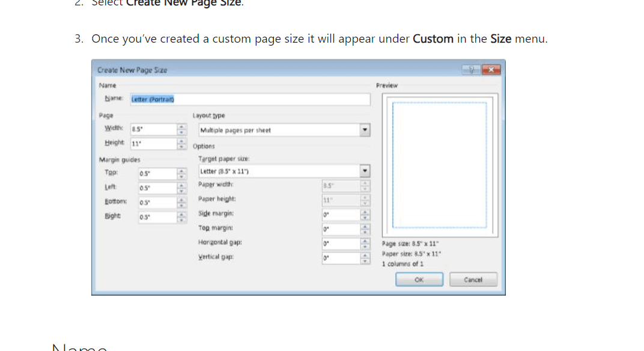644x351 pixels.
Task: Click the '1 columns of 1' text
Action: point(402,264)
